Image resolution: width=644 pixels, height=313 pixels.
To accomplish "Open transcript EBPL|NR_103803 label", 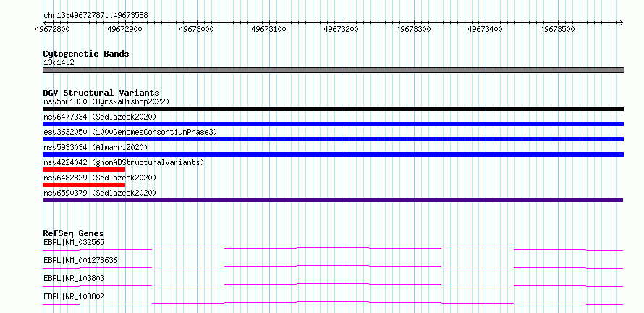I will 74,278.
